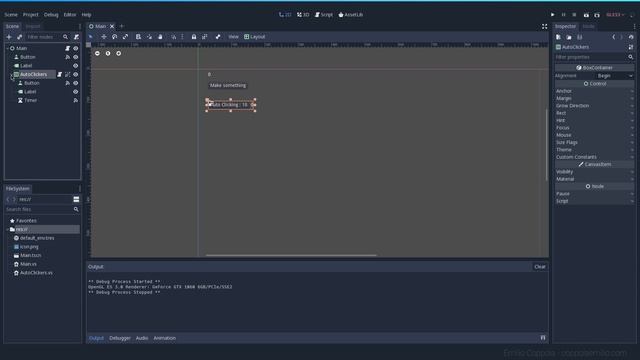Toggle visibility of Main node
The image size is (640, 360).
[x=76, y=48]
